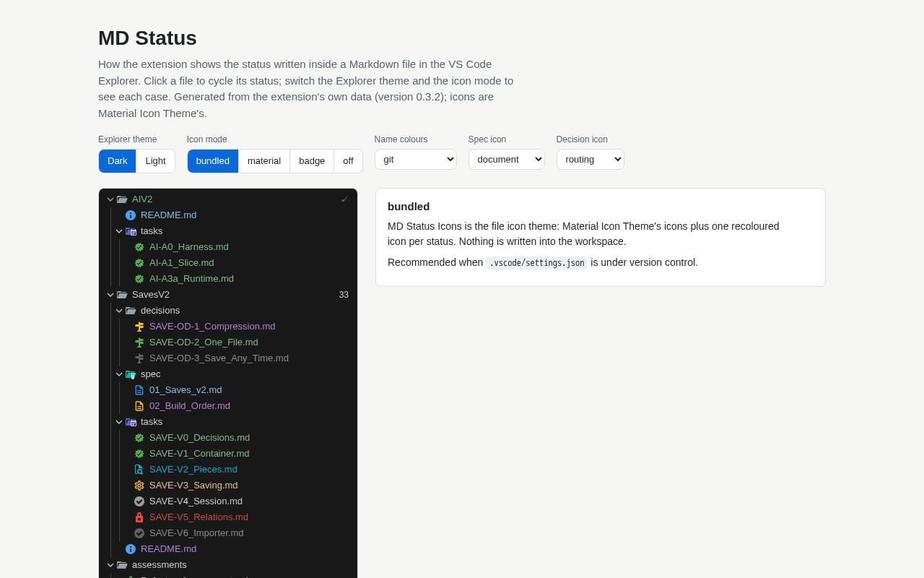Click the SAVE-OD-3_Save_Any_Time.md file name
Viewport: 924px width, 578px height.
pos(219,358)
